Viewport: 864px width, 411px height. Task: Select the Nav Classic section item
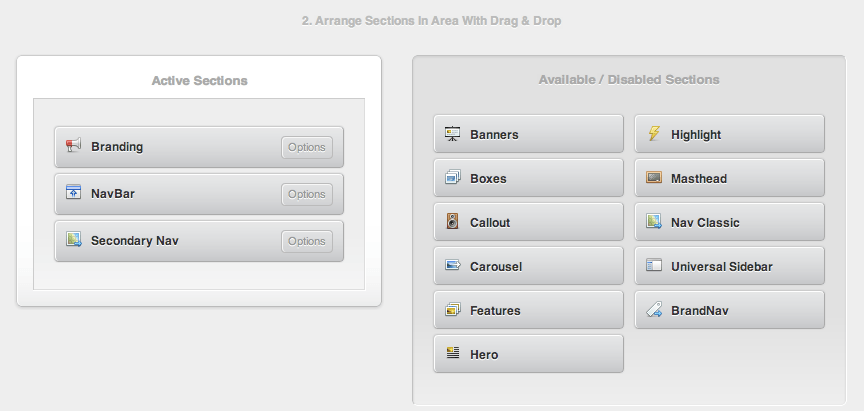coord(729,222)
